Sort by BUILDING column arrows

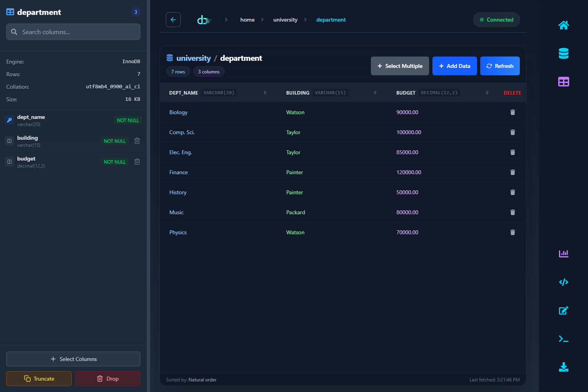[375, 93]
